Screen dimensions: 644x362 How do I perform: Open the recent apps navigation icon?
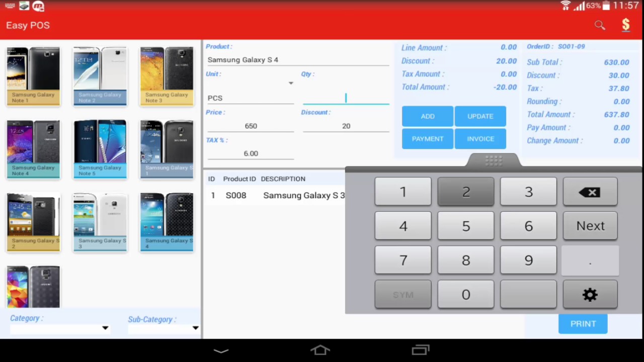tap(421, 350)
